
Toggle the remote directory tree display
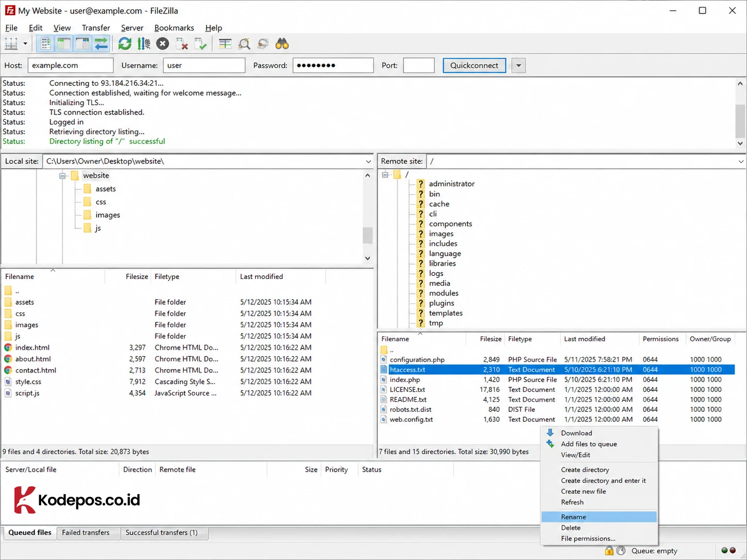click(x=83, y=44)
